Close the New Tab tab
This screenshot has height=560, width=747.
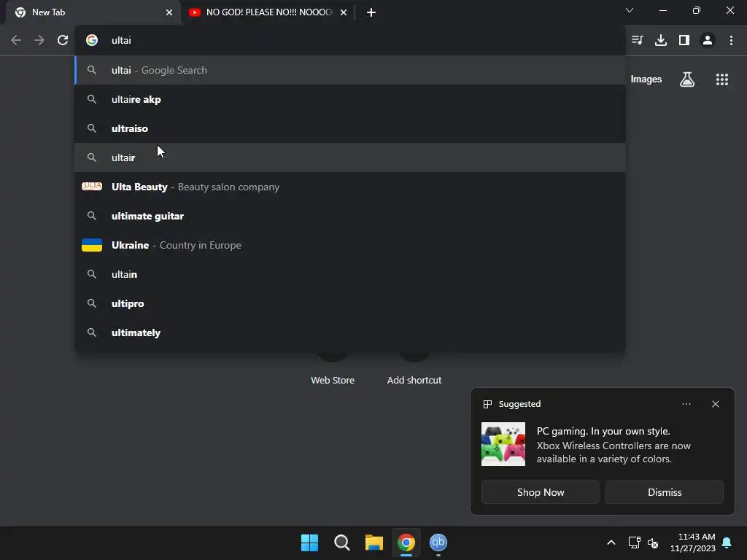point(169,12)
